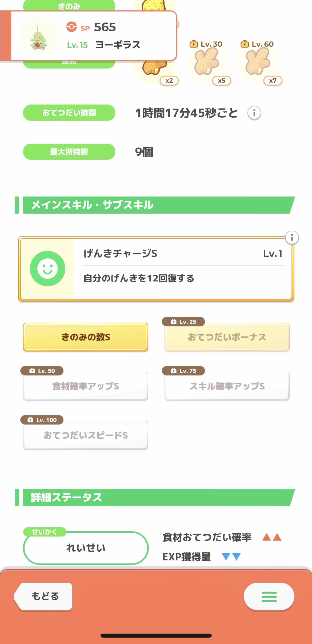Tap the おてつだい時間 green label
Image resolution: width=312 pixels, height=644 pixels.
tap(69, 113)
